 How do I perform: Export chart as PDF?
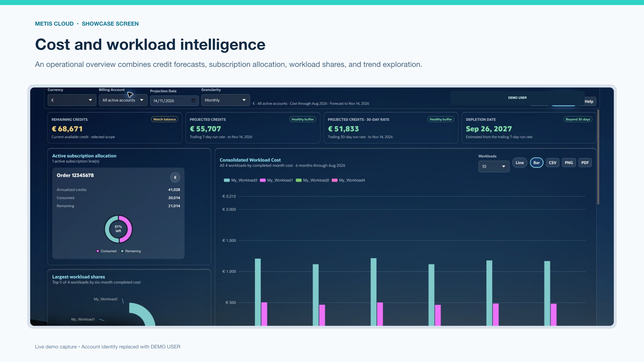click(585, 163)
